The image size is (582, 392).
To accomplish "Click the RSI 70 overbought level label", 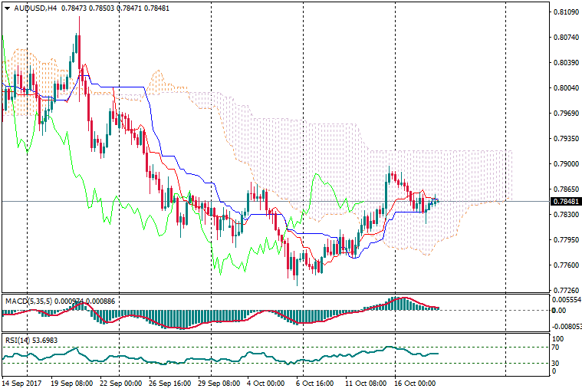I will (557, 348).
